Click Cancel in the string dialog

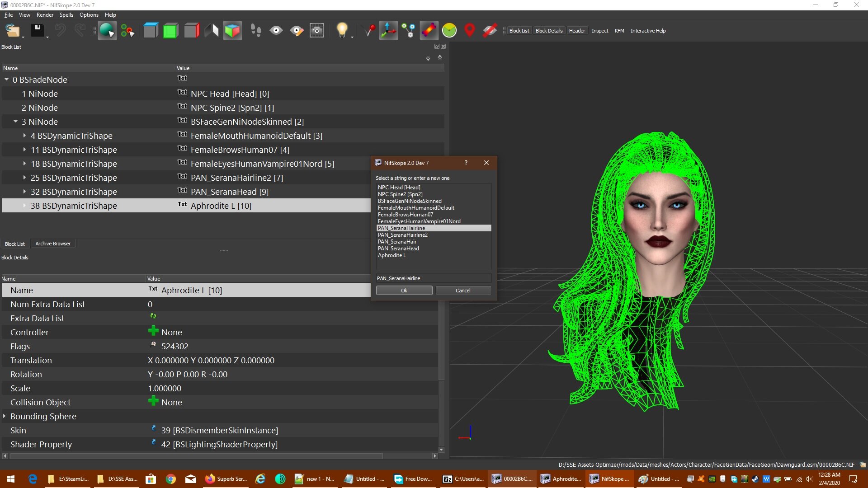click(463, 291)
